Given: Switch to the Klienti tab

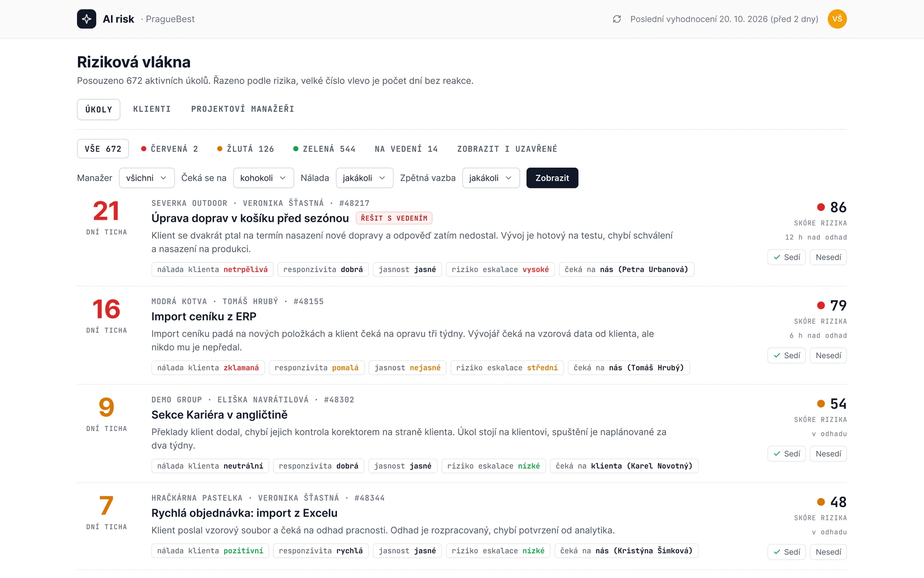Looking at the screenshot, I should 152,109.
